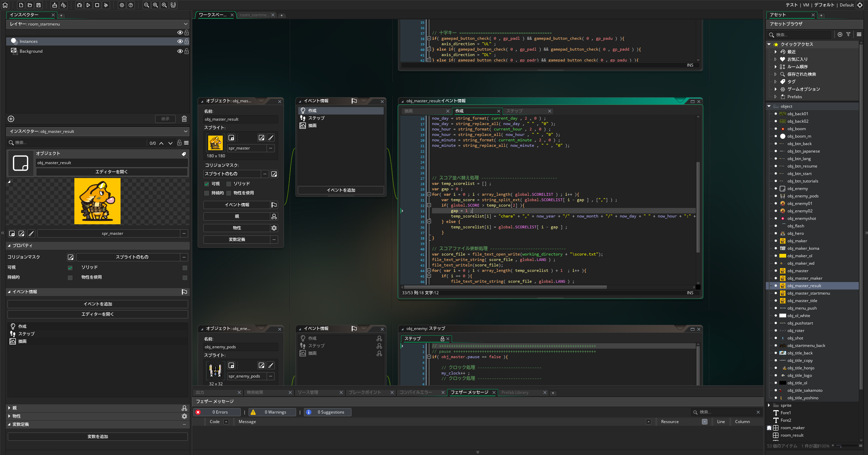Click イベントを追加 in event info window

[x=341, y=190]
